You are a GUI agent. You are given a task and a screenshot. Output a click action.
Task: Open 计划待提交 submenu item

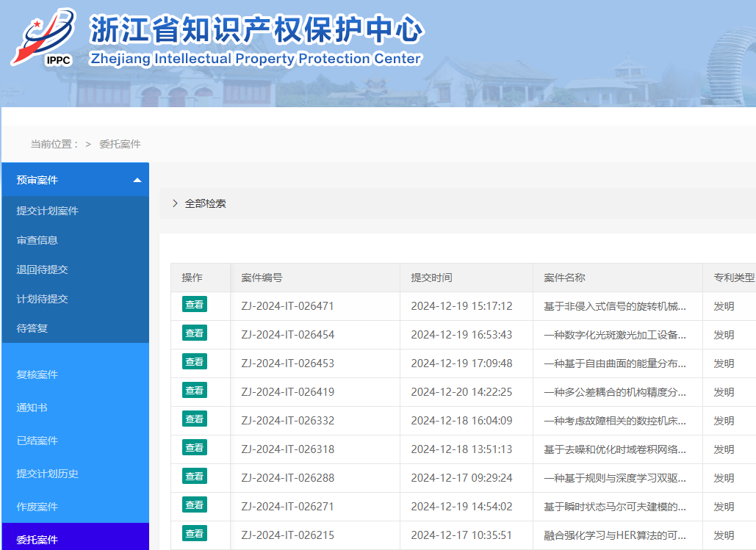(43, 299)
